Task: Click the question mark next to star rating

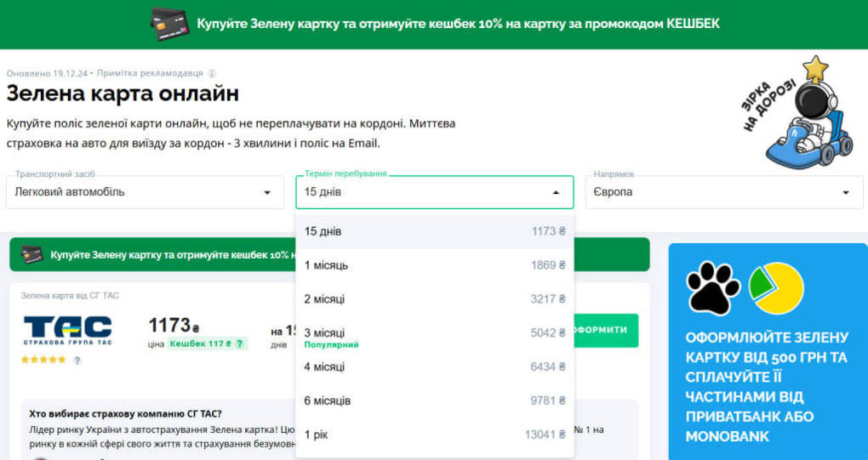Action: (x=77, y=361)
